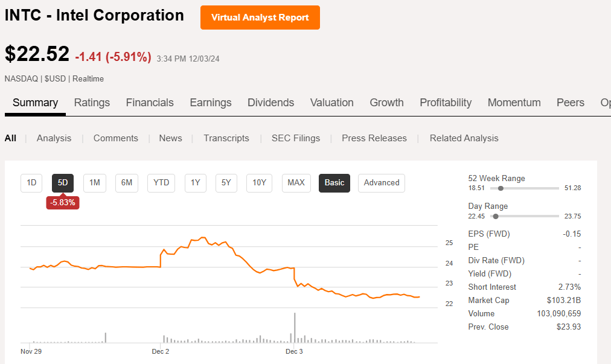Select the 1D chart range

pyautogui.click(x=31, y=183)
